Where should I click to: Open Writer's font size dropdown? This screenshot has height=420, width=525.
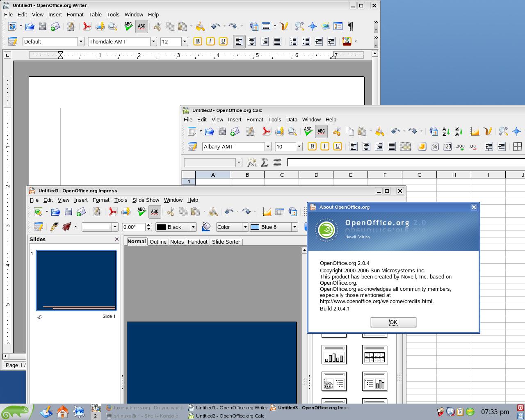(185, 41)
